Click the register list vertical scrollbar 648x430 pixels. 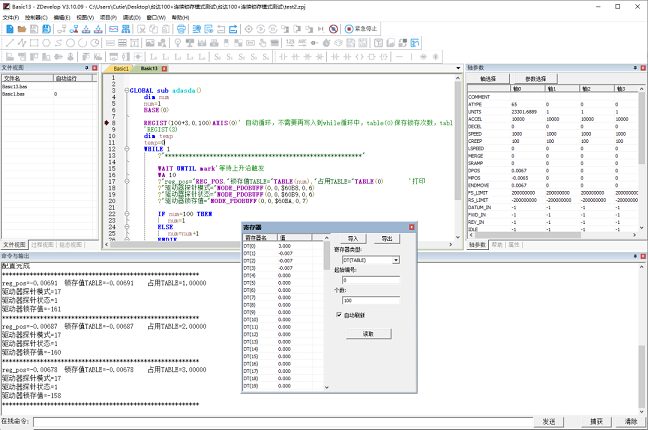click(x=326, y=313)
